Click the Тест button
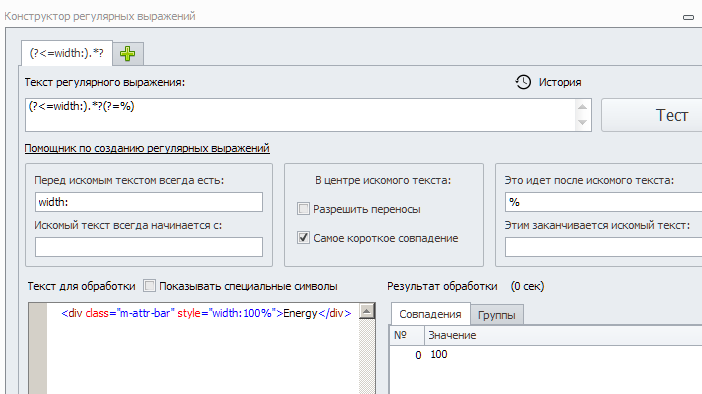This screenshot has height=394, width=702. coord(652,115)
